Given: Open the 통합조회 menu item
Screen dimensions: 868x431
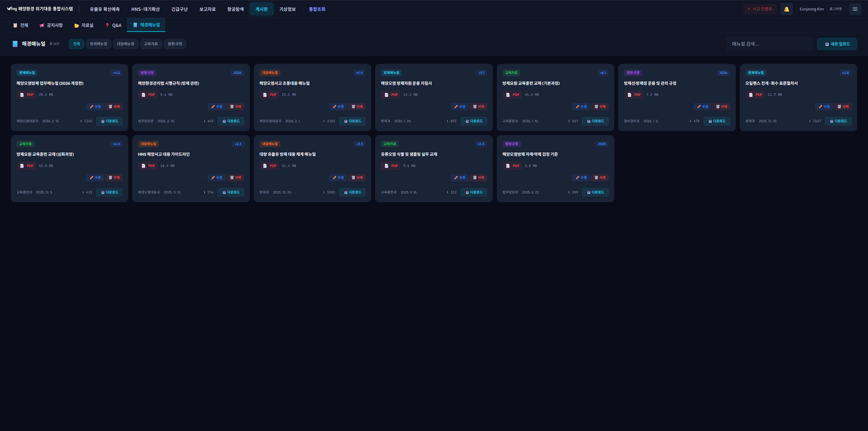Looking at the screenshot, I should click(317, 9).
